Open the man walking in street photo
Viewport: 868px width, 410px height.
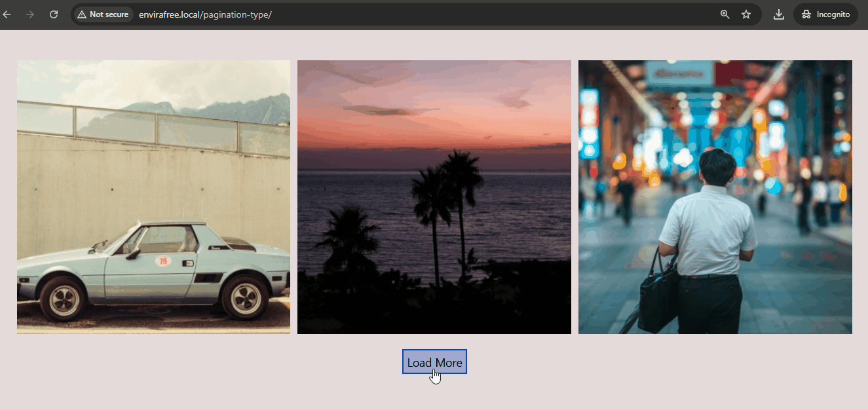coord(715,196)
